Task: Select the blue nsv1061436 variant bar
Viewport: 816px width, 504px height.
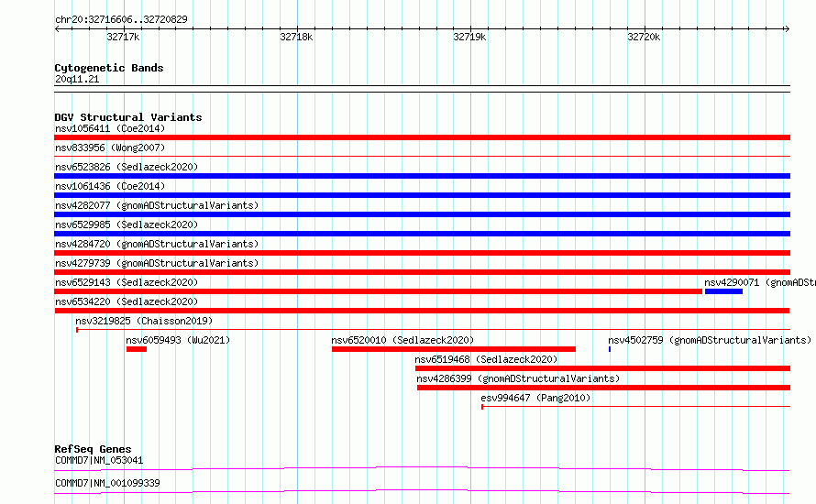Action: 422,195
